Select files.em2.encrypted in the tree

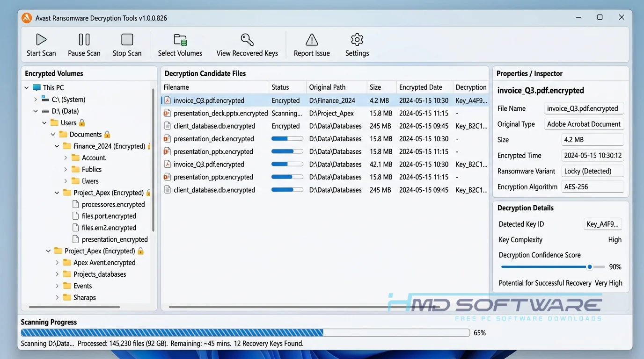pyautogui.click(x=109, y=228)
